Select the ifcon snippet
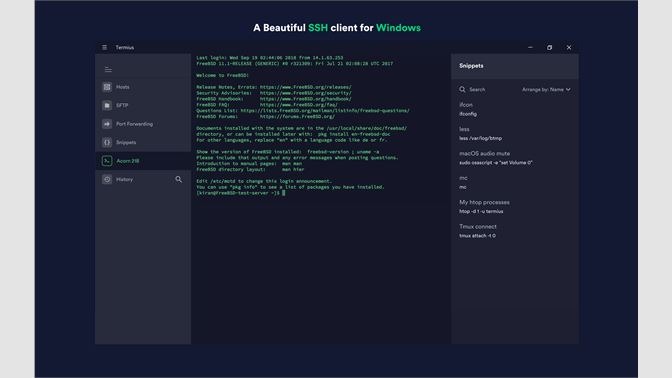 (466, 105)
